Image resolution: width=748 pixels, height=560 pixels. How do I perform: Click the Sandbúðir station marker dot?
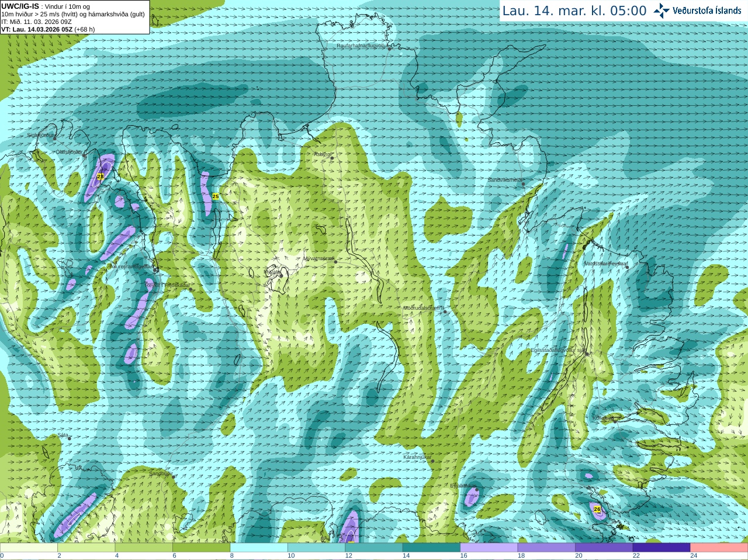tap(174, 476)
